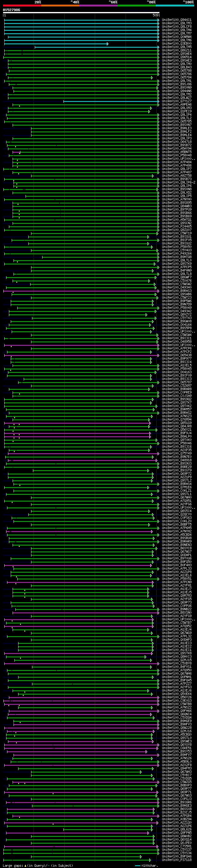Click hit label UniRef100_Q944N6
This screenshot has width=197, height=868.
176,91
